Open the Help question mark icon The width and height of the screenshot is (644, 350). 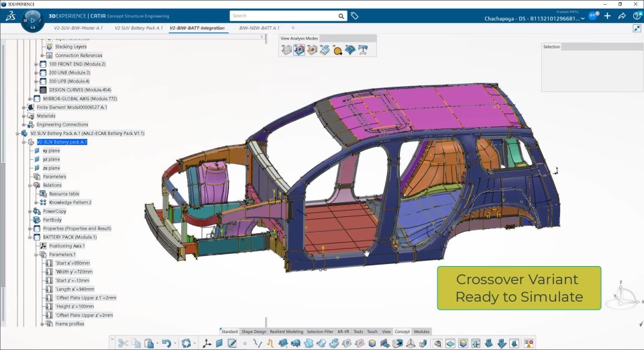click(x=637, y=16)
